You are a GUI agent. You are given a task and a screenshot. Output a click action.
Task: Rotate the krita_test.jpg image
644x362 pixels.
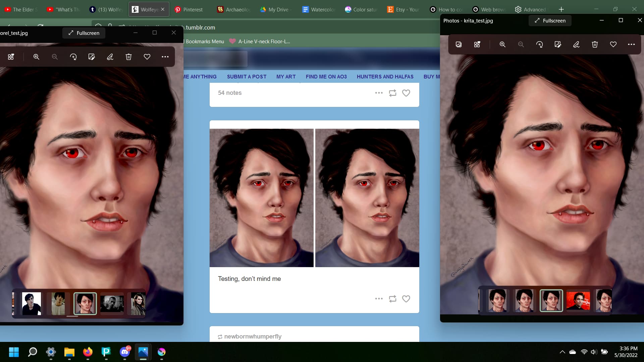[539, 45]
